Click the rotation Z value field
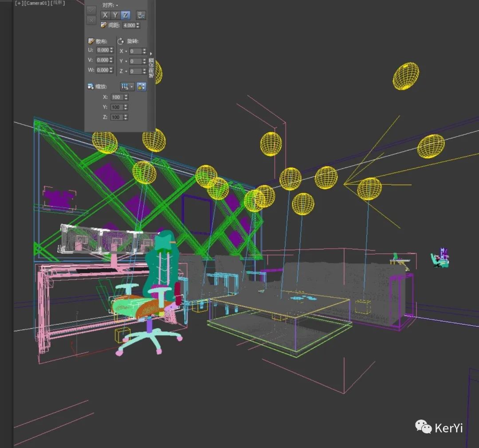 coord(136,71)
